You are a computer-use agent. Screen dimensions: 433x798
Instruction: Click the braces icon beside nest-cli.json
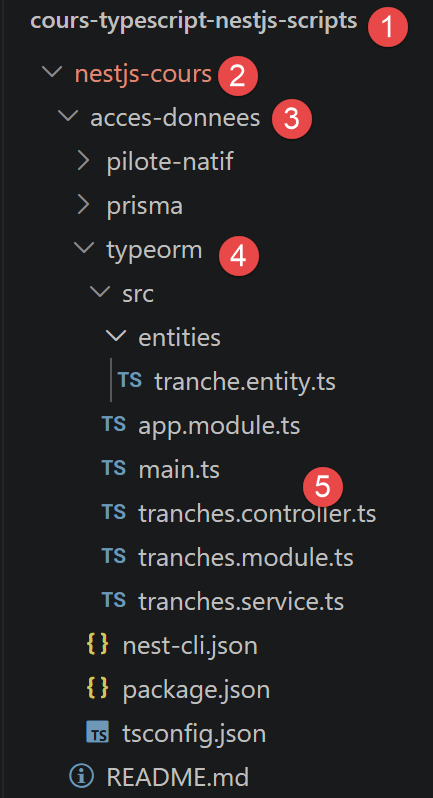[98, 645]
